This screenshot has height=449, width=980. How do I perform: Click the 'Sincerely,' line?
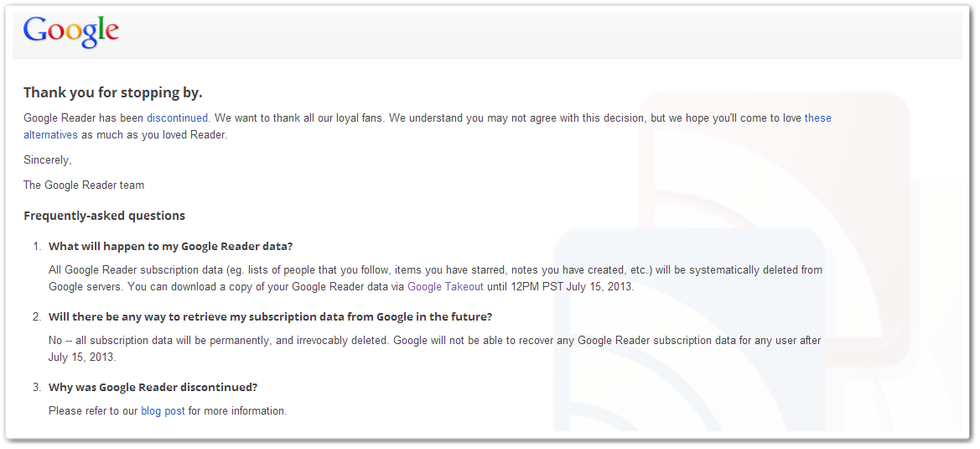point(48,160)
